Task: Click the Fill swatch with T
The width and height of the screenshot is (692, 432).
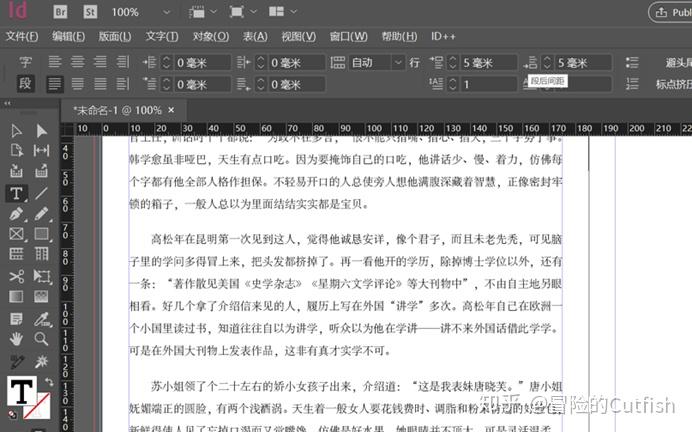Action: (21, 391)
